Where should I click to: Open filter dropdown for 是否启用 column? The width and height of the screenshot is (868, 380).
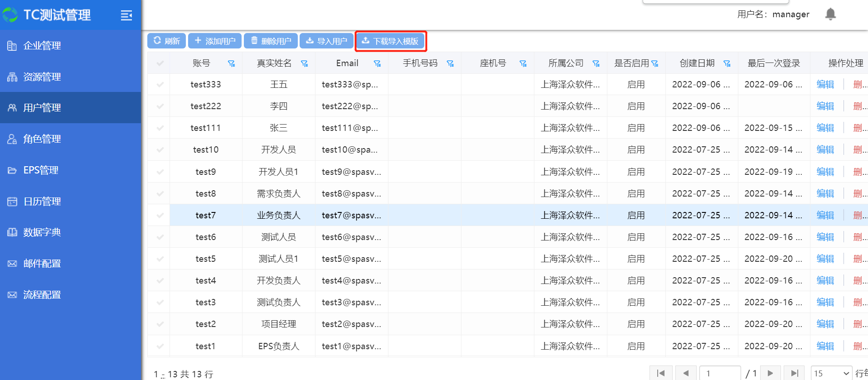pos(655,63)
